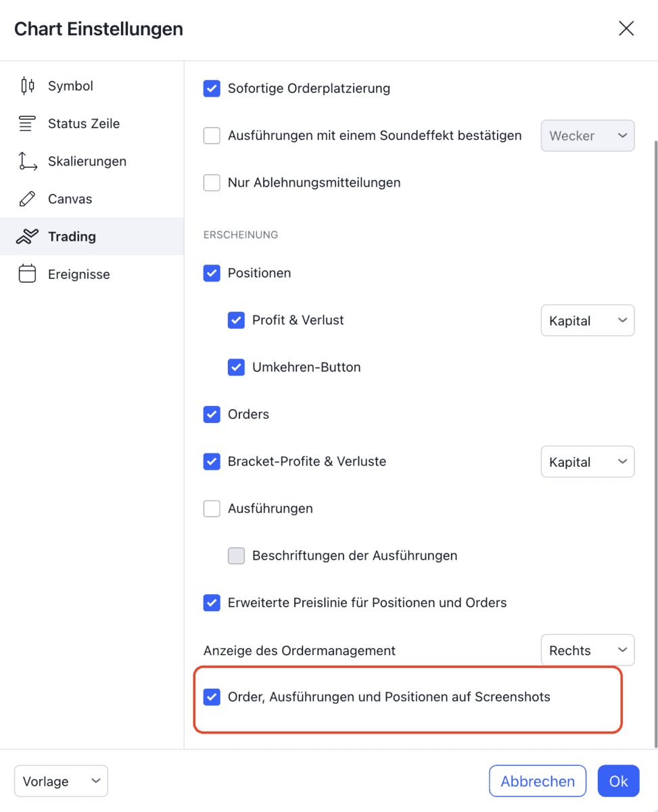658x812 pixels.
Task: Confirm settings with the Ok button
Action: click(x=617, y=781)
